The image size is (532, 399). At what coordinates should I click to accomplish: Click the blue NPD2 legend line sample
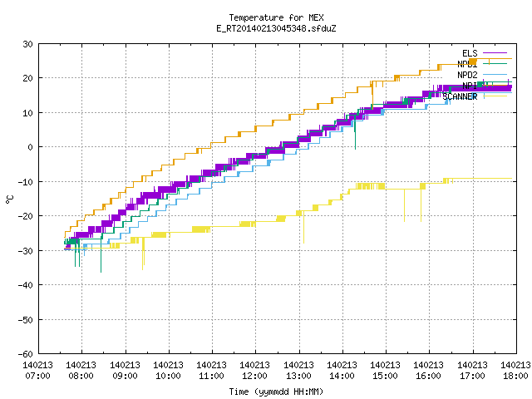tap(495, 74)
